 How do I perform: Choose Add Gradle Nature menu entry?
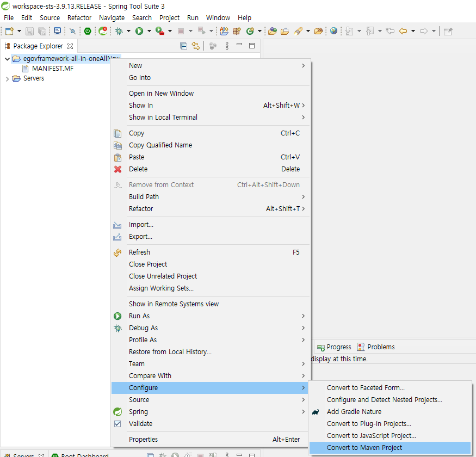click(x=354, y=412)
